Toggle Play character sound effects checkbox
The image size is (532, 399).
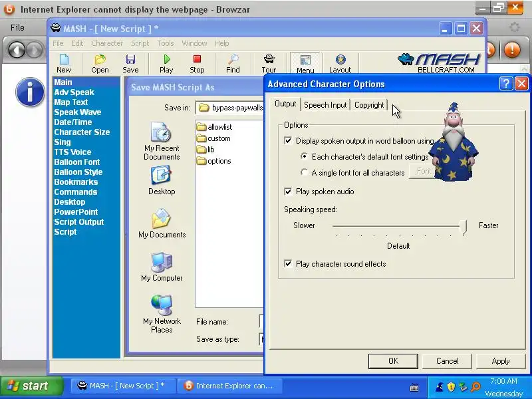pyautogui.click(x=288, y=263)
